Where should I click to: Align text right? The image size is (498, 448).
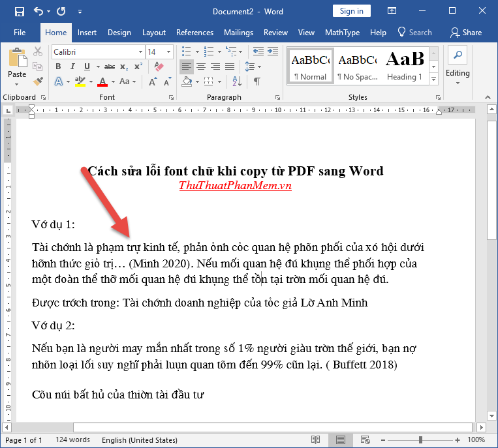(215, 67)
